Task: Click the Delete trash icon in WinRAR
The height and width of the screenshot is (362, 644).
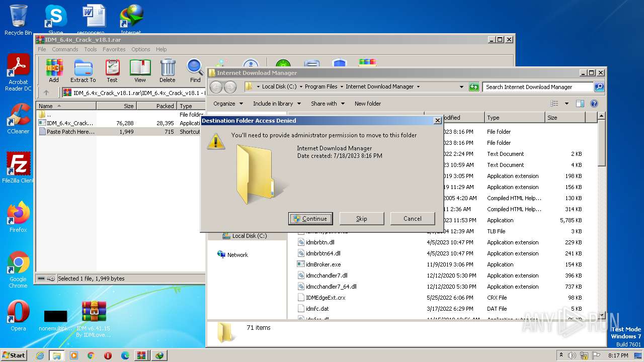Action: pos(168,71)
